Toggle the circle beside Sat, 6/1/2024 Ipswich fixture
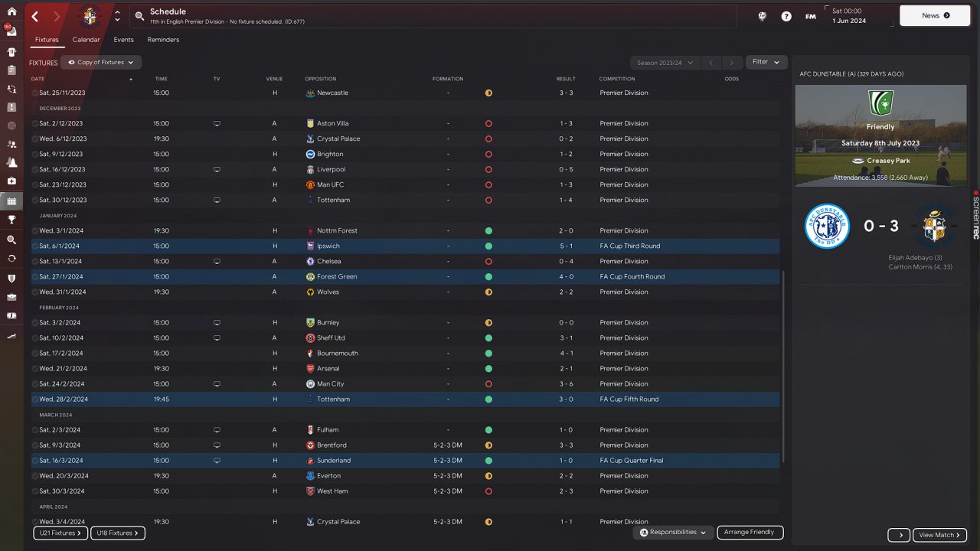This screenshot has width=980, height=551. [35, 246]
